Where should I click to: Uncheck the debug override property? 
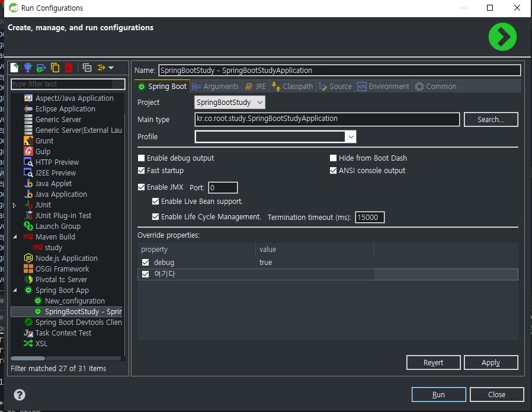(x=146, y=263)
